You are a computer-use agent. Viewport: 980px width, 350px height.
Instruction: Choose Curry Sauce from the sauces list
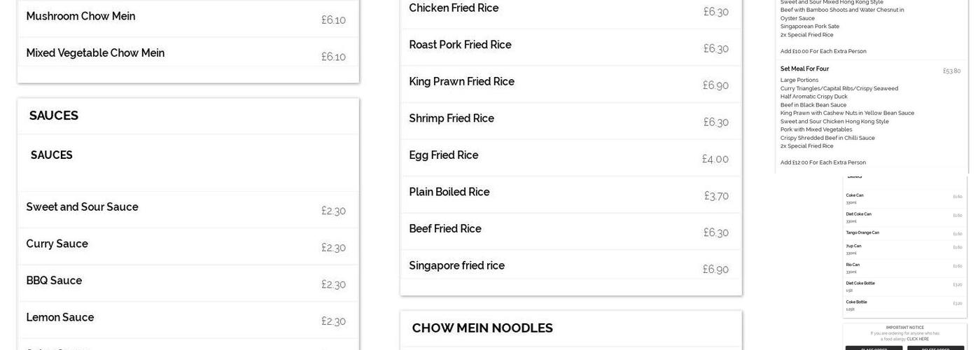coord(57,244)
